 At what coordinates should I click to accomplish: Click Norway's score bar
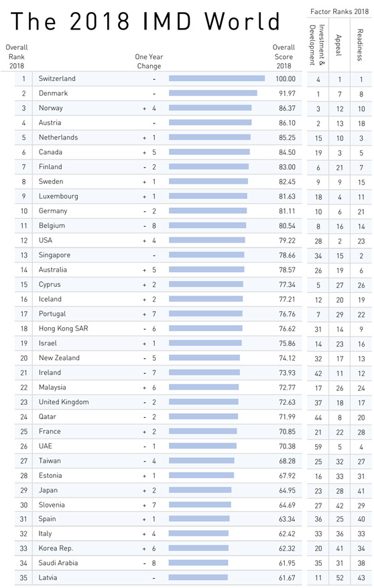pos(210,108)
